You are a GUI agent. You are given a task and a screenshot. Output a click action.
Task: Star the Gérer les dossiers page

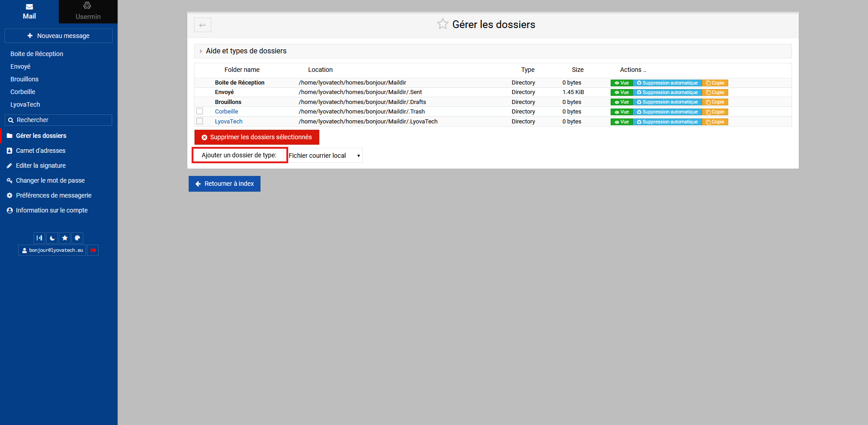click(x=442, y=24)
